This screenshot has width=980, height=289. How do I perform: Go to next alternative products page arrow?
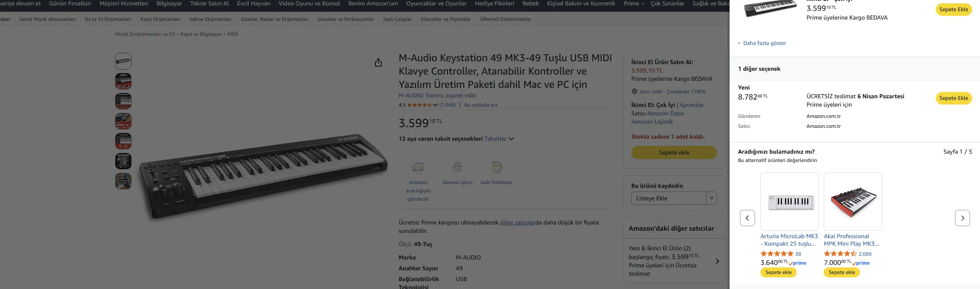tap(962, 218)
